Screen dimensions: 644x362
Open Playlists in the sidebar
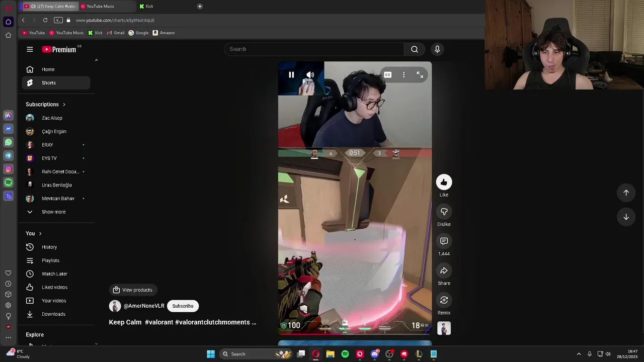56,260
